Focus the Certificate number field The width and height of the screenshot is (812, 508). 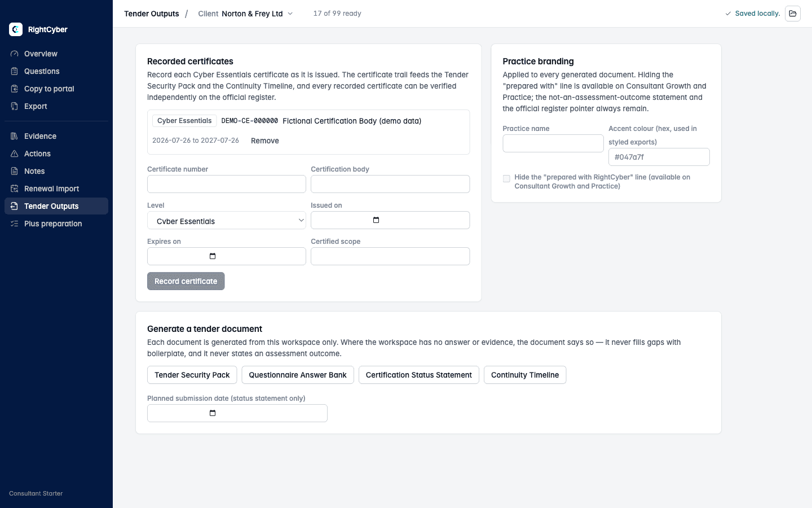227,184
